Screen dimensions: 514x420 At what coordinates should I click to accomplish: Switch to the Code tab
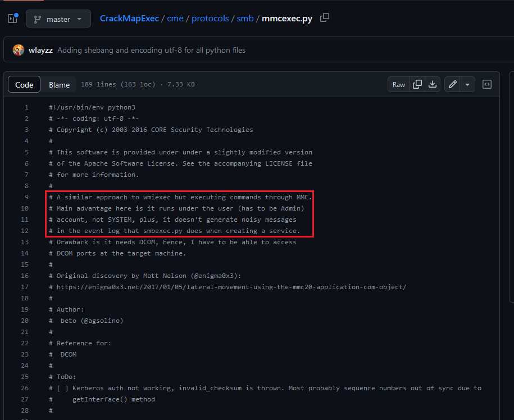tap(24, 84)
